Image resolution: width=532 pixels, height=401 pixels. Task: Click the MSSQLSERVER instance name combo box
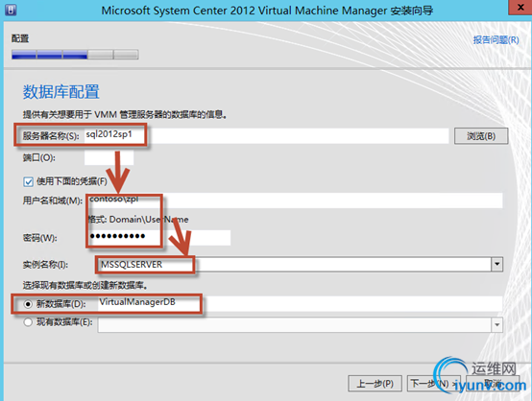(300, 264)
